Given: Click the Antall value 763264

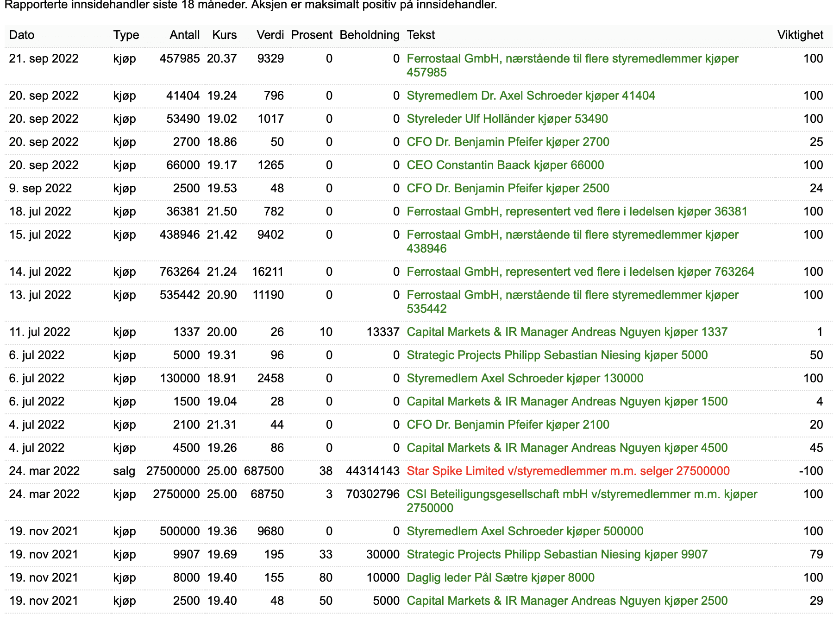Looking at the screenshot, I should pyautogui.click(x=180, y=272).
